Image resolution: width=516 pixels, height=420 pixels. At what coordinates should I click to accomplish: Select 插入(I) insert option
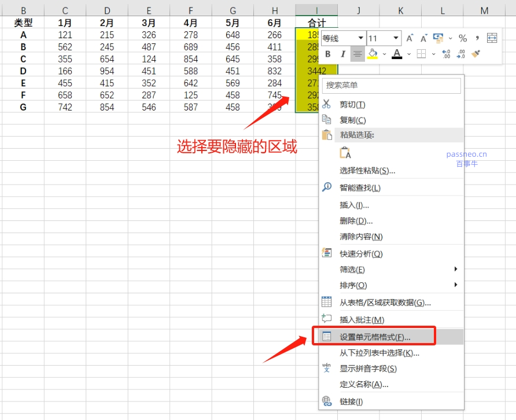pos(391,205)
